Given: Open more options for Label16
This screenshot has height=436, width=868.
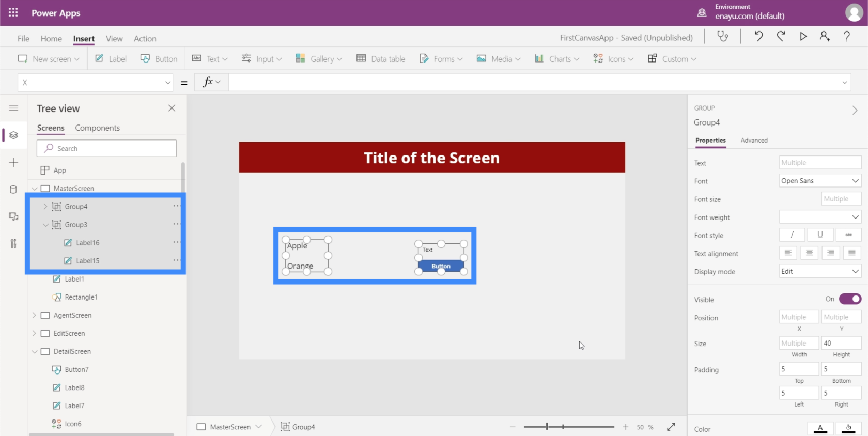Looking at the screenshot, I should pyautogui.click(x=176, y=242).
